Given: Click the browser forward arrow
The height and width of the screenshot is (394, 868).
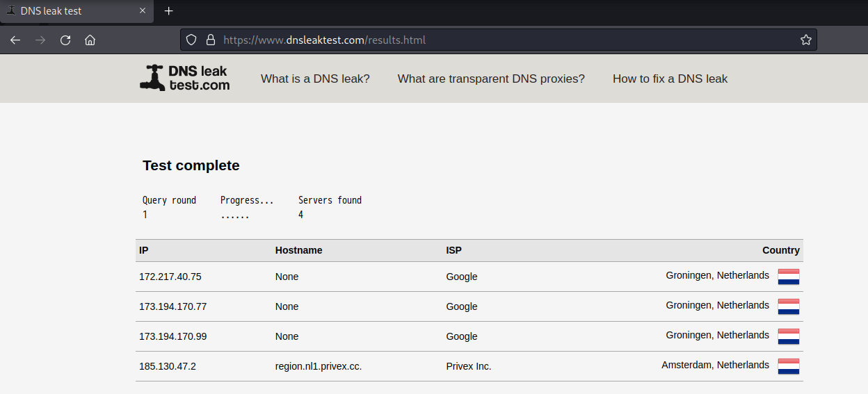Looking at the screenshot, I should 40,40.
